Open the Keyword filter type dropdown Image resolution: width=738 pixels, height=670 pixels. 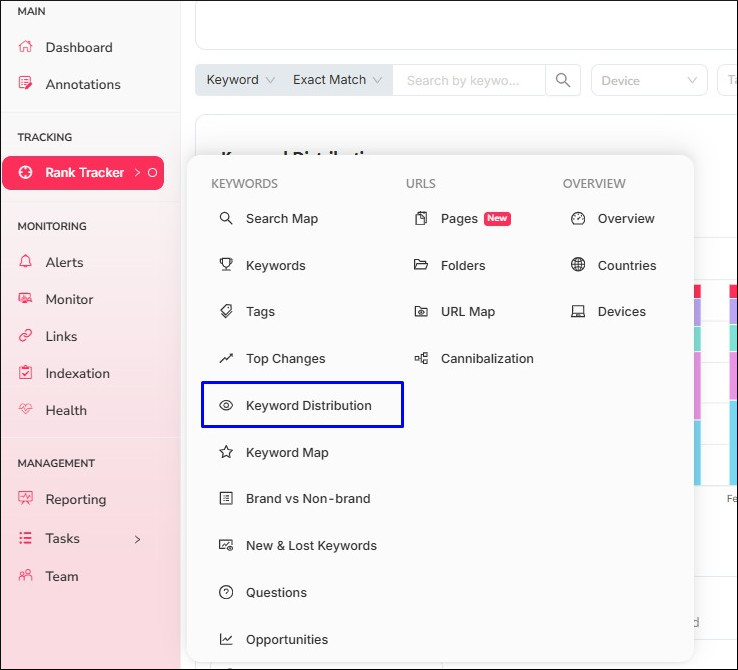[241, 80]
